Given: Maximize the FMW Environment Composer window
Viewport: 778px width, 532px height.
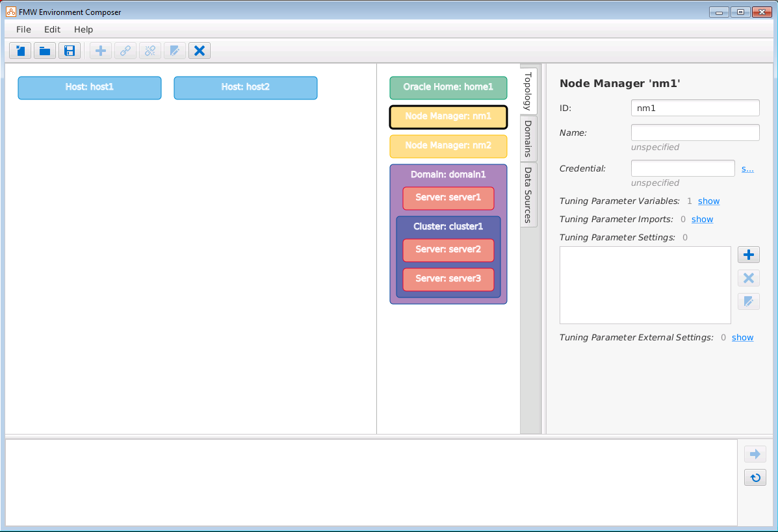Looking at the screenshot, I should coord(740,12).
